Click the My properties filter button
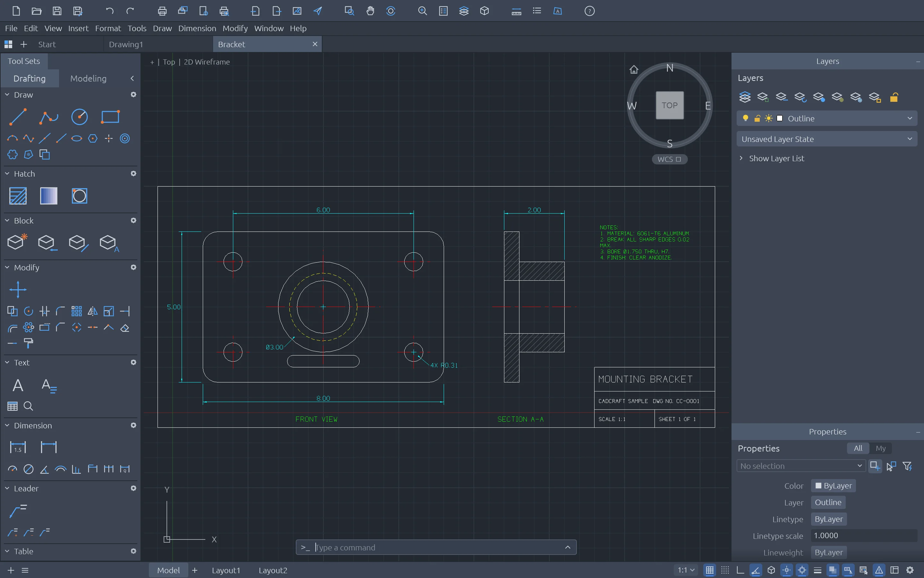Image resolution: width=924 pixels, height=578 pixels. (x=880, y=448)
